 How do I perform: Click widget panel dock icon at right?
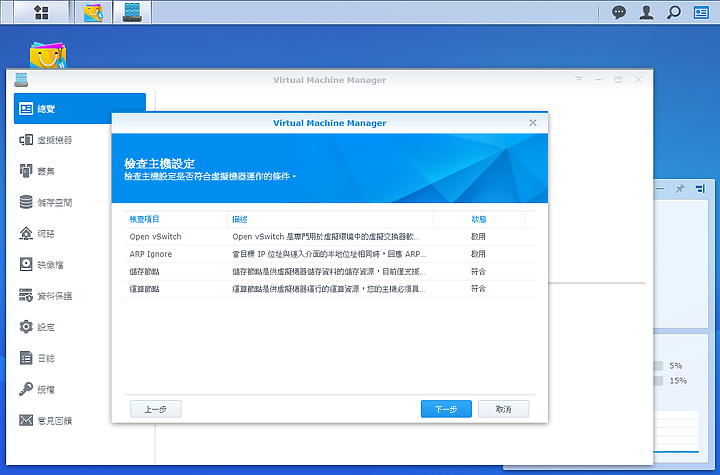pos(700,188)
